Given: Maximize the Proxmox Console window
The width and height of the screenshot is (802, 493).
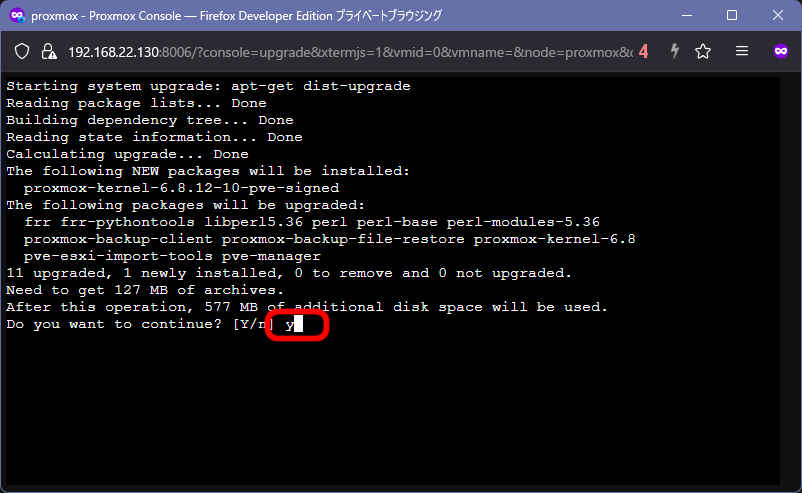Looking at the screenshot, I should coord(732,15).
